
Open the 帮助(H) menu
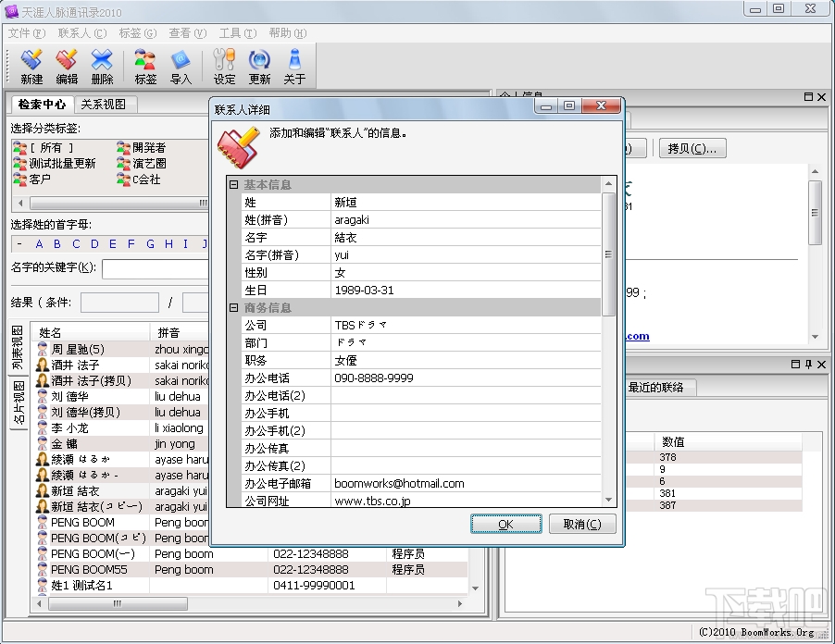[x=288, y=33]
